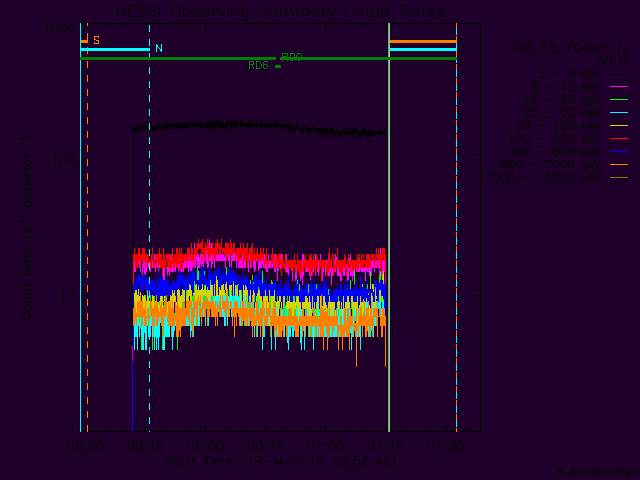The height and width of the screenshot is (480, 640).
Task: Click the 'Det 3,6, FDecim 1,' legend header
Action: click(x=570, y=48)
